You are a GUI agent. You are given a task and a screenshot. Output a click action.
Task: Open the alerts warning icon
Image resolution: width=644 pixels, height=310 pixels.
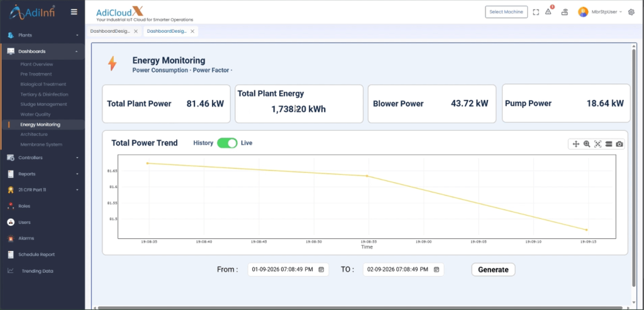(548, 12)
